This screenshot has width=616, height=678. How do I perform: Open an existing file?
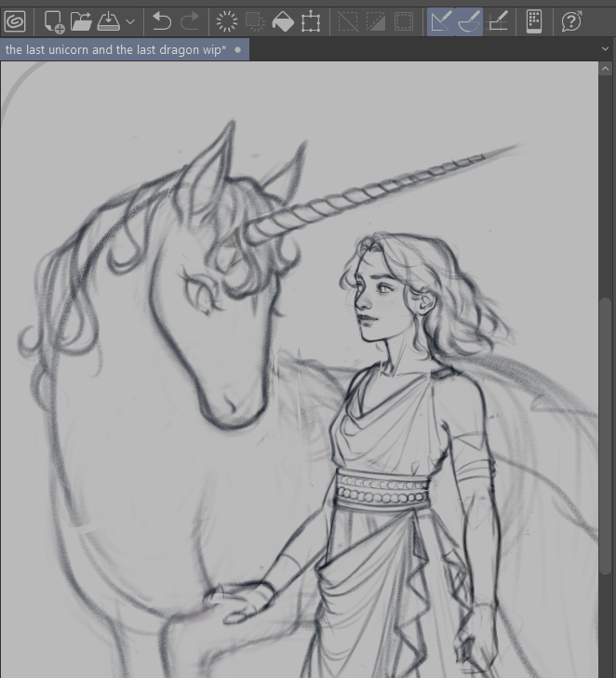[x=81, y=21]
